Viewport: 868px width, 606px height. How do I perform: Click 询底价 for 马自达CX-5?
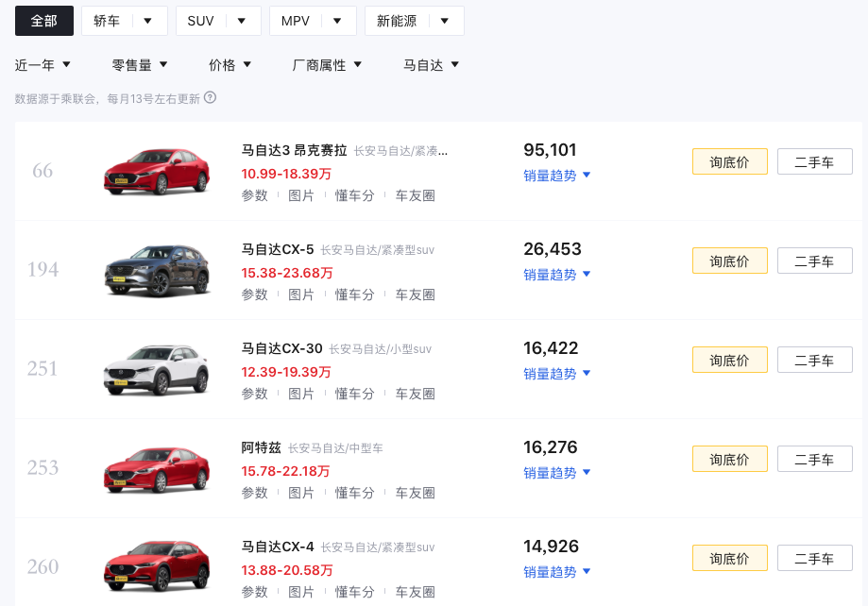[x=729, y=261]
